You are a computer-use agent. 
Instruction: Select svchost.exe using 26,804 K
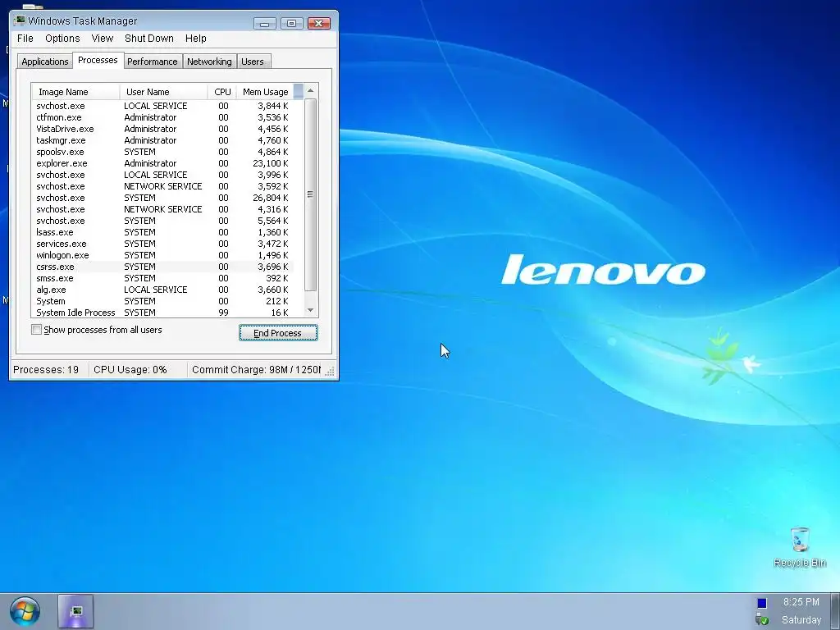pos(162,198)
